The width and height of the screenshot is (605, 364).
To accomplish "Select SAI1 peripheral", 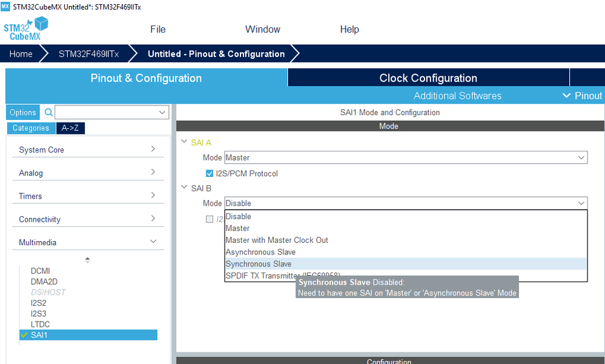I will [x=88, y=335].
